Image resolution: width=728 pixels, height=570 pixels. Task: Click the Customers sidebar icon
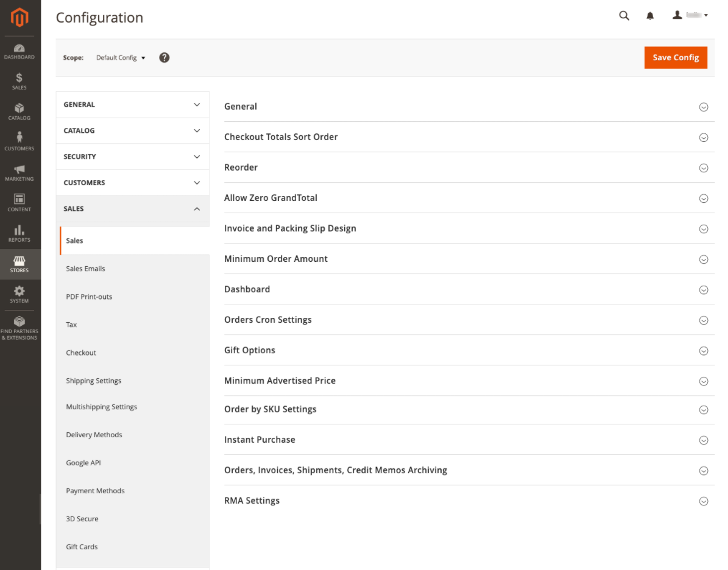[x=19, y=141]
